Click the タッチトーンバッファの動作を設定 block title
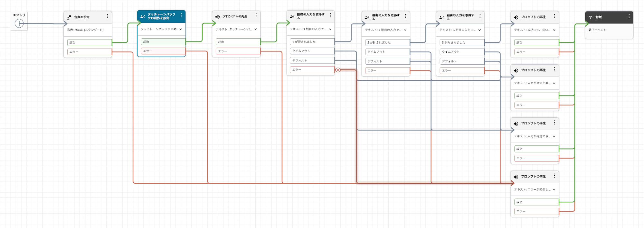The height and width of the screenshot is (228, 644). (x=162, y=16)
